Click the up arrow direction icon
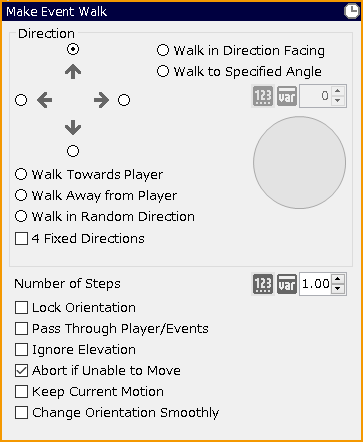363x442 pixels. [73, 71]
